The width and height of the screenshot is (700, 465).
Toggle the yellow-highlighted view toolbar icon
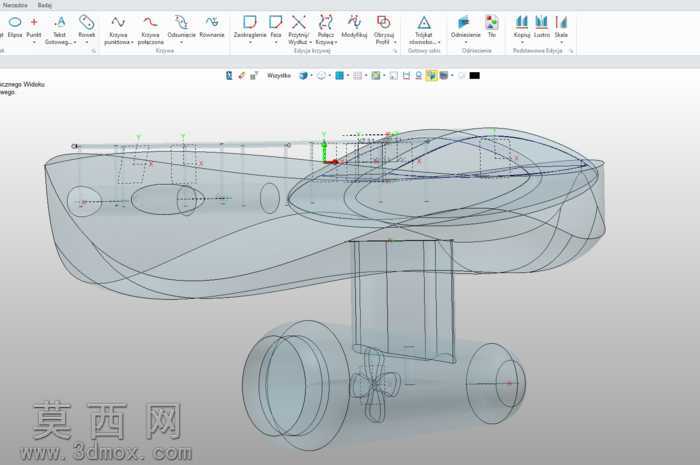[x=431, y=75]
